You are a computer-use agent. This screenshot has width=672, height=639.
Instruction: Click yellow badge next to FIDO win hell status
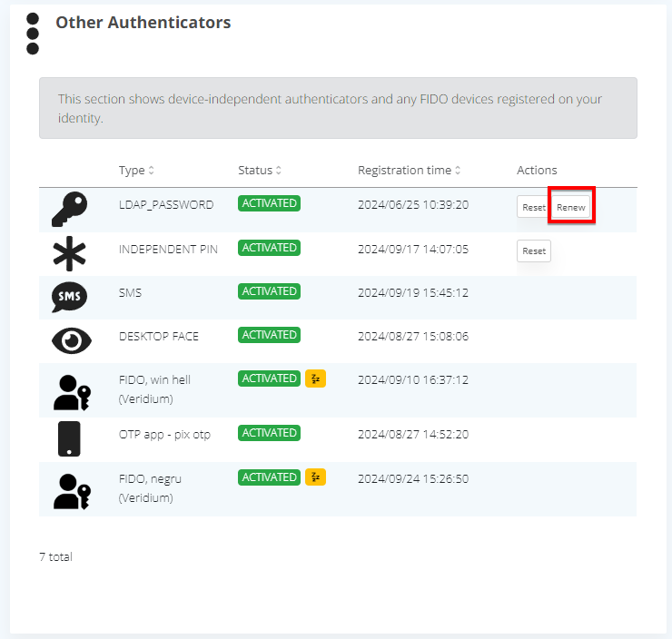coord(315,378)
